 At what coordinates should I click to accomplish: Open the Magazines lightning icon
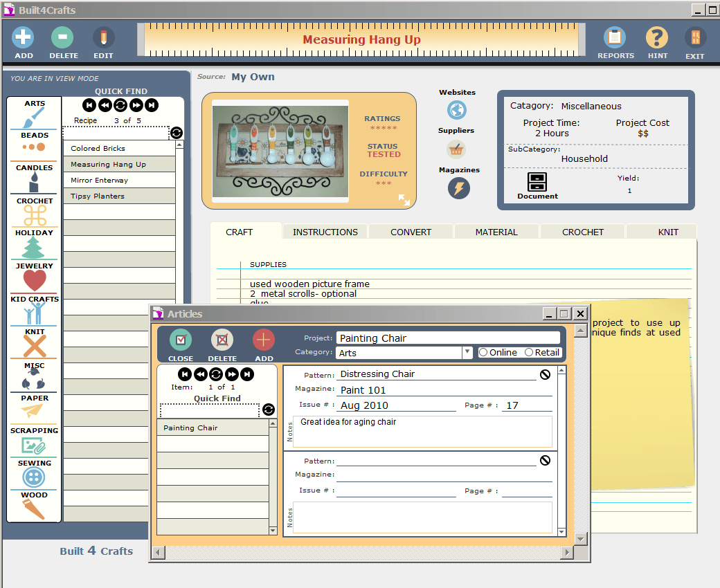[458, 188]
